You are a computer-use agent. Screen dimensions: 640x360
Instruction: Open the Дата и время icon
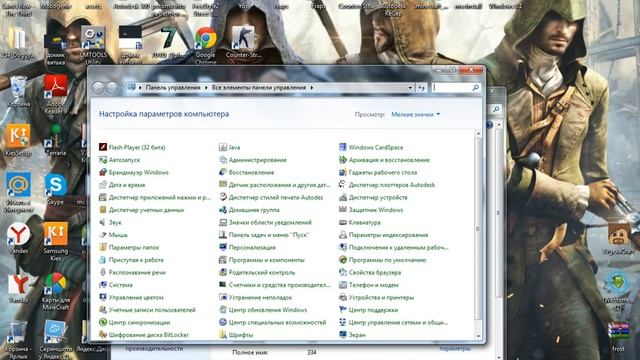click(x=103, y=185)
